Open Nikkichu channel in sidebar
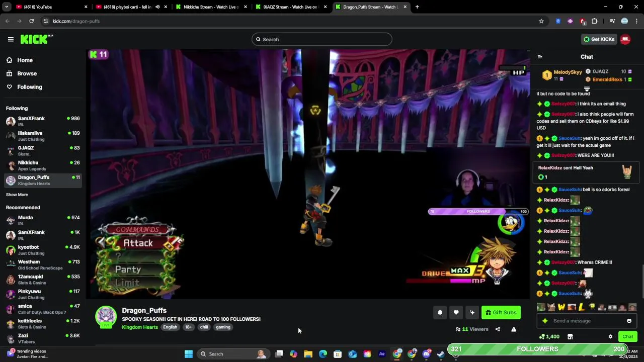Image resolution: width=644 pixels, height=362 pixels. (x=43, y=165)
